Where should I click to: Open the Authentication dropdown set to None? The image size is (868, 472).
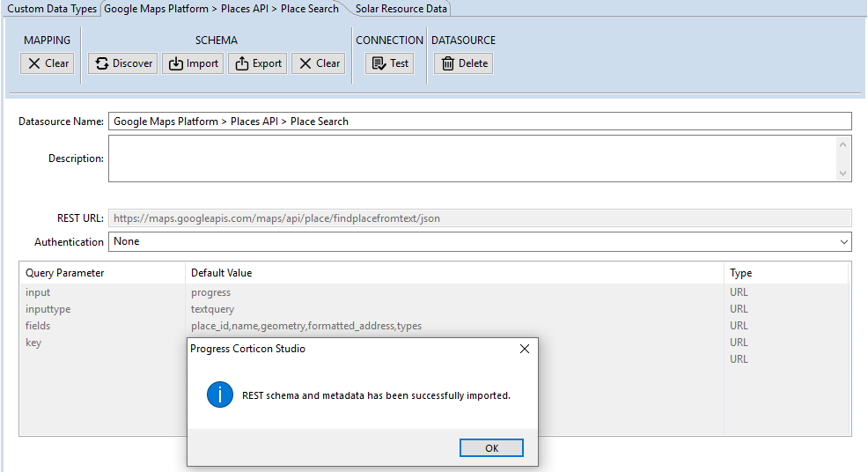(480, 241)
